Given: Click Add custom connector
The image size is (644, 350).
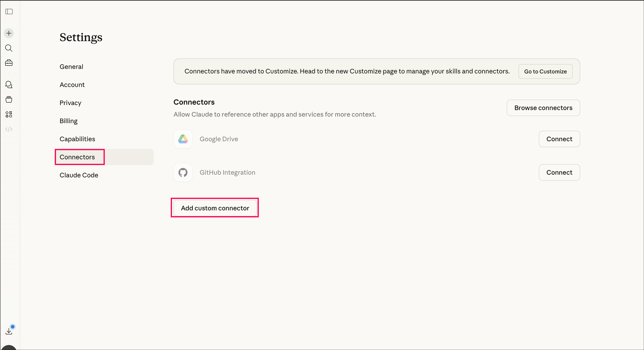Looking at the screenshot, I should [215, 208].
